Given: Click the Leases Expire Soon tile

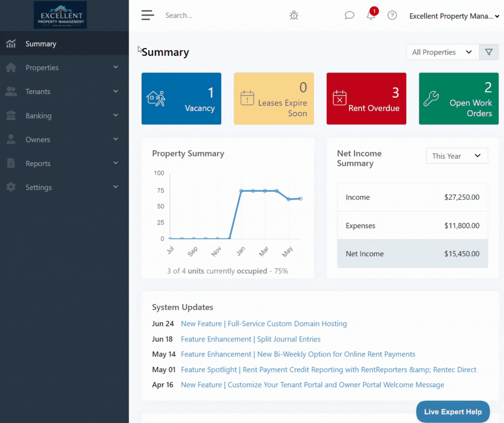Looking at the screenshot, I should 274,99.
